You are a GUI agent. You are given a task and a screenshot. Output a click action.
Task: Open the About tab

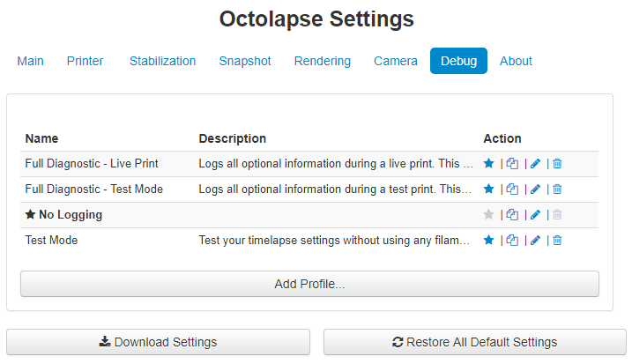516,61
